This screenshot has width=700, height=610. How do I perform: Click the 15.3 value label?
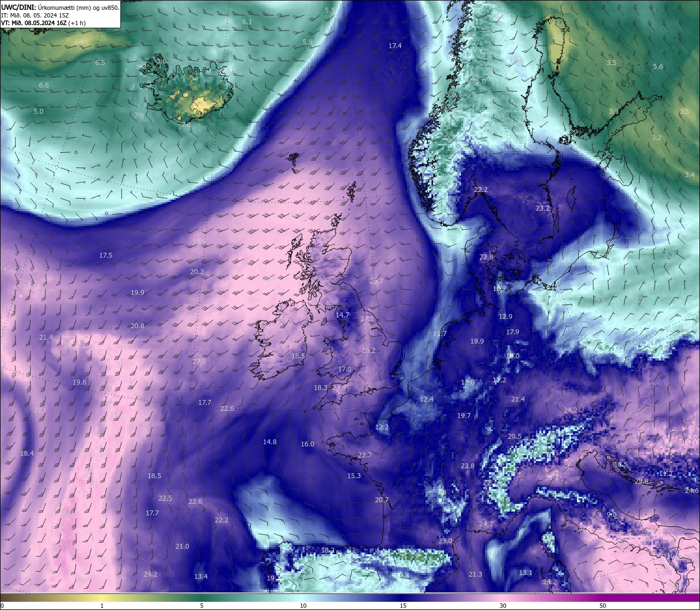coord(354,476)
